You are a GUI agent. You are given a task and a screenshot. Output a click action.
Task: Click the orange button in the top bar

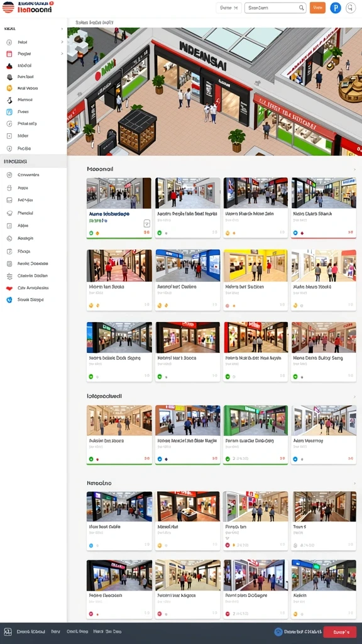[x=317, y=8]
